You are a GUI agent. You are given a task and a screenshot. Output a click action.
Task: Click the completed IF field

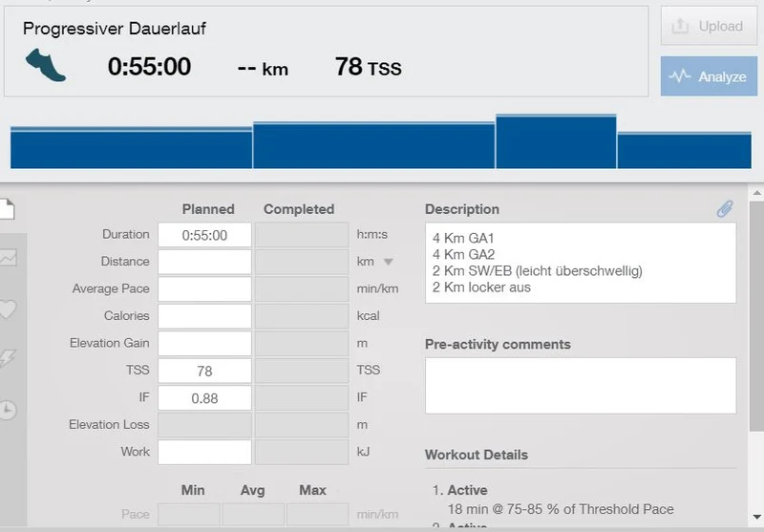pyautogui.click(x=302, y=398)
